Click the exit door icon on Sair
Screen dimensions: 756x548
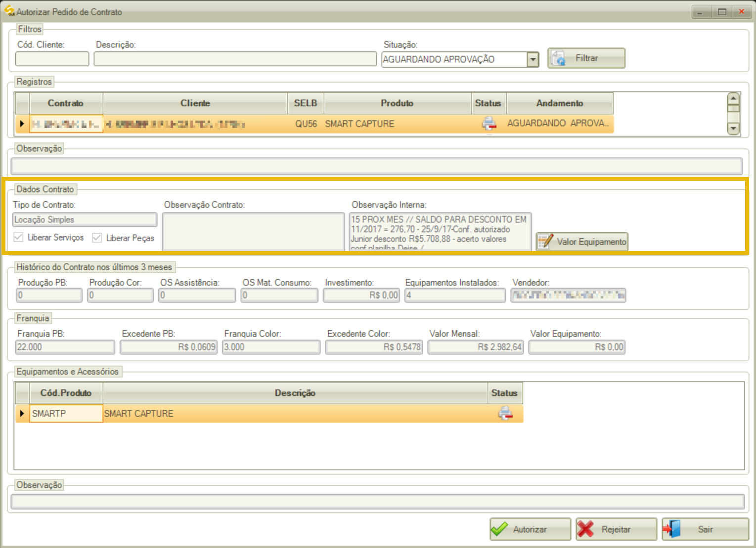672,529
